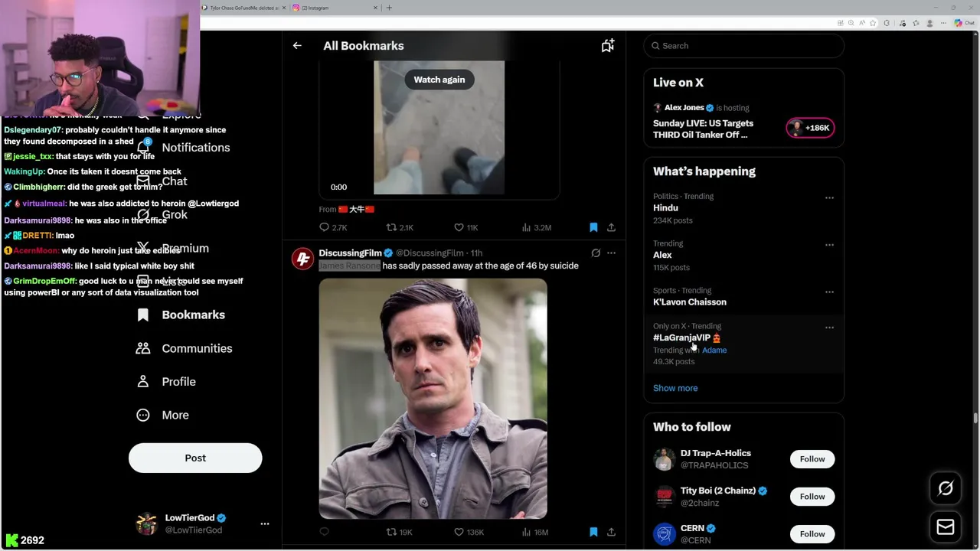Viewport: 980px width, 551px height.
Task: Open Grok action icon on DiscussingFilm post
Action: 596,253
